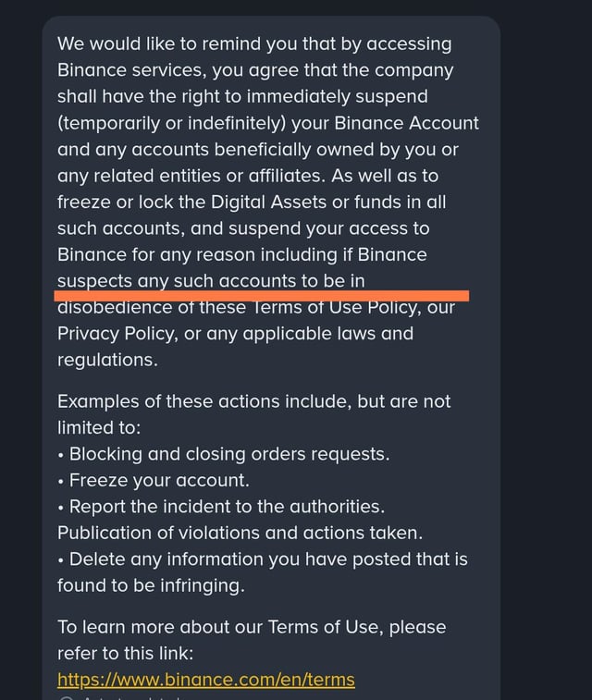Click the 'refer to this link:' text
Image resolution: width=592 pixels, height=700 pixels.
pos(125,654)
